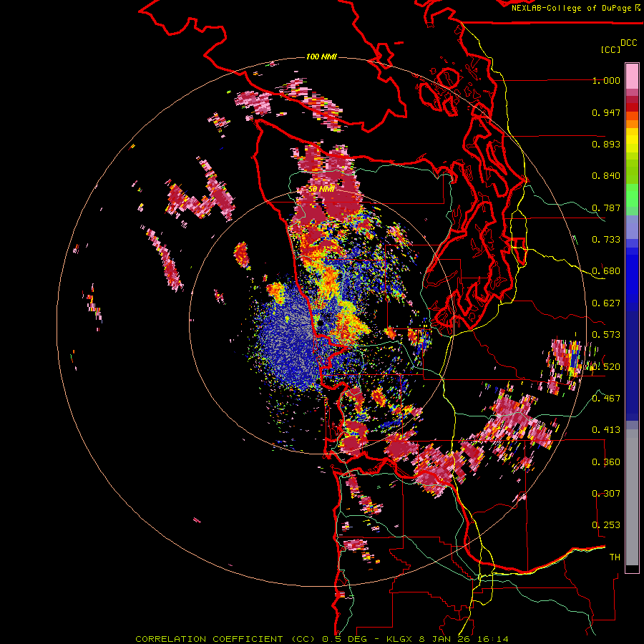
Task: Click the 50 NMI range ring label
Action: (x=321, y=189)
